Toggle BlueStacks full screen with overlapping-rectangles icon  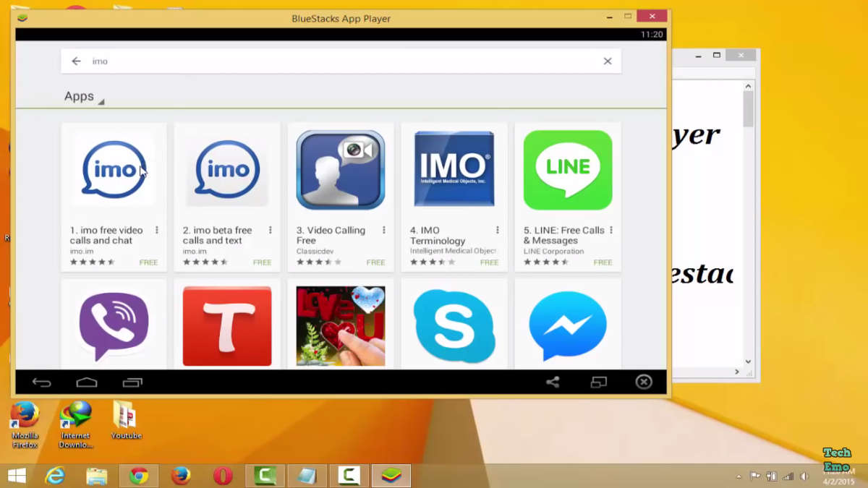point(598,382)
